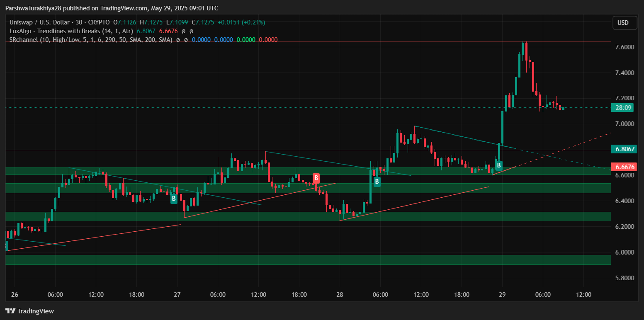Select the red B breakdown signal marker
Viewport: 644px width, 320px height.
(x=316, y=179)
